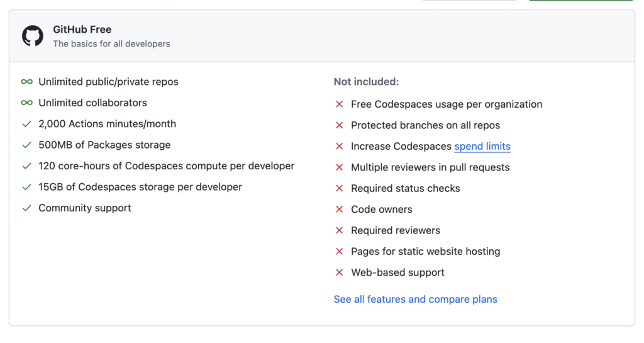This screenshot has height=343, width=644.
Task: Click checkmark beside 500MB of Packages storage
Action: click(26, 145)
